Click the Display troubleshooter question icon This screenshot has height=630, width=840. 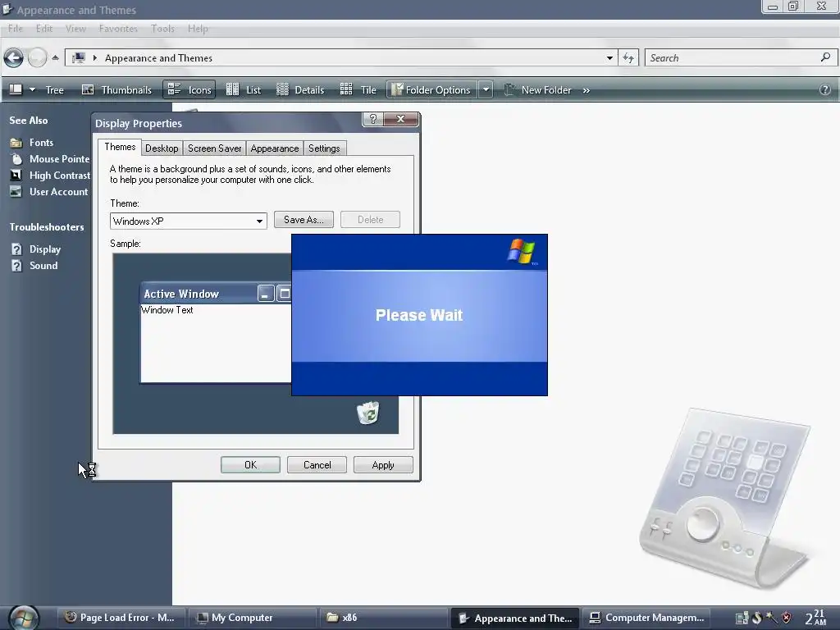click(16, 249)
